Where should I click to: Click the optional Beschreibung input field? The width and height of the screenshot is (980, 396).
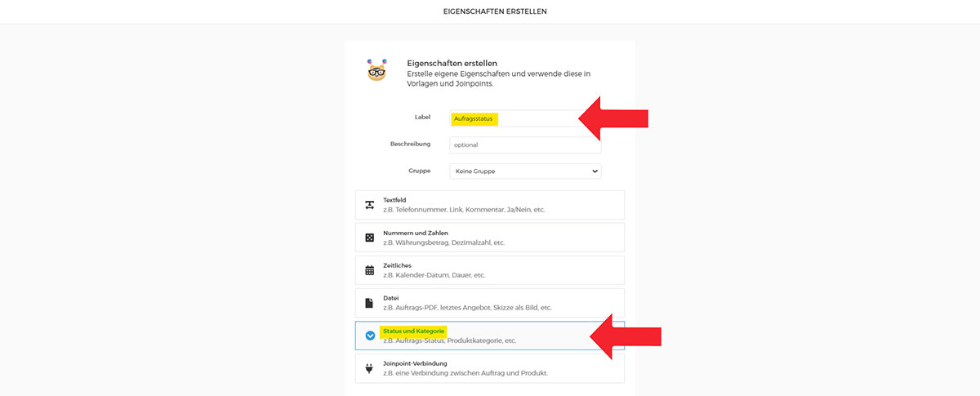coord(525,145)
